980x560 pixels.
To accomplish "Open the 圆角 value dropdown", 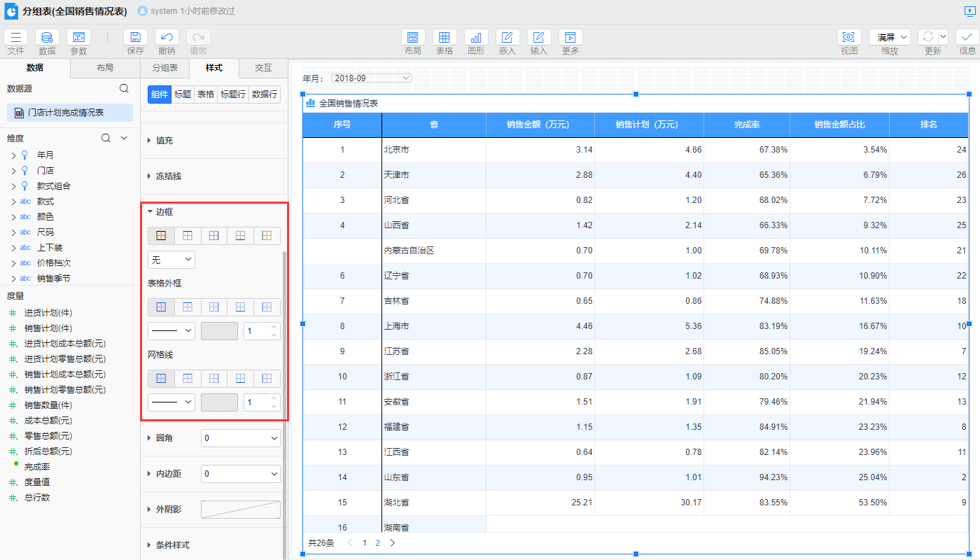I will [x=240, y=438].
